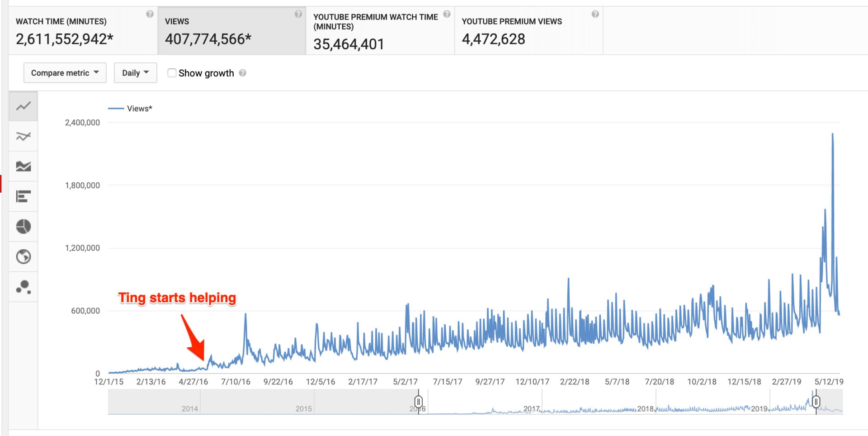Image resolution: width=868 pixels, height=436 pixels.
Task: Click the 600,000 y-axis label
Action: (85, 311)
